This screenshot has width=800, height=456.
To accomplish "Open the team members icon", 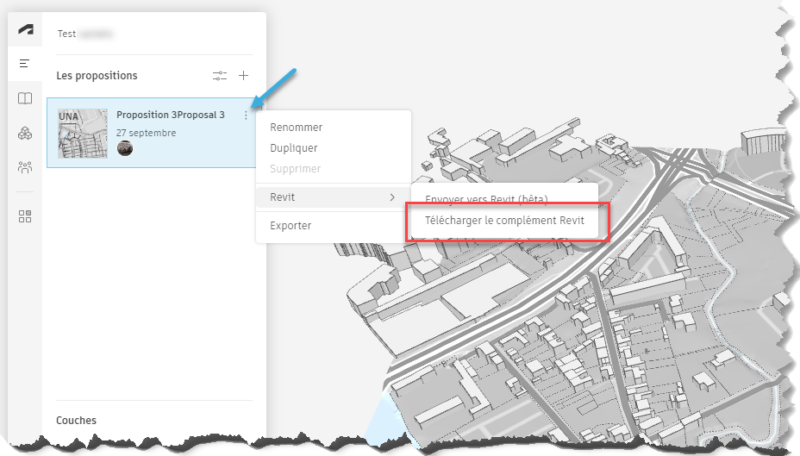I will tap(25, 167).
